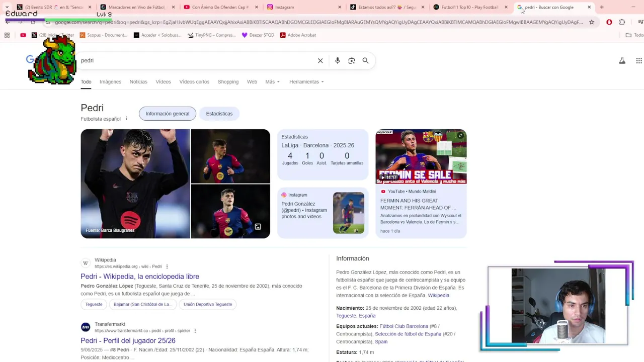Screen dimensions: 644x362
Task: Open the Deezer STQD bookmark
Action: (x=258, y=35)
